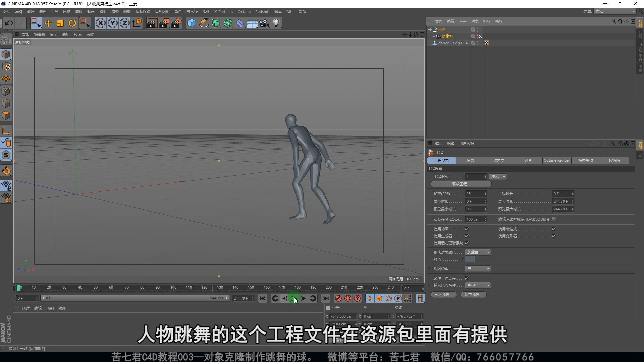The height and width of the screenshot is (362, 644).
Task: Add a light bulb object
Action: [x=276, y=23]
